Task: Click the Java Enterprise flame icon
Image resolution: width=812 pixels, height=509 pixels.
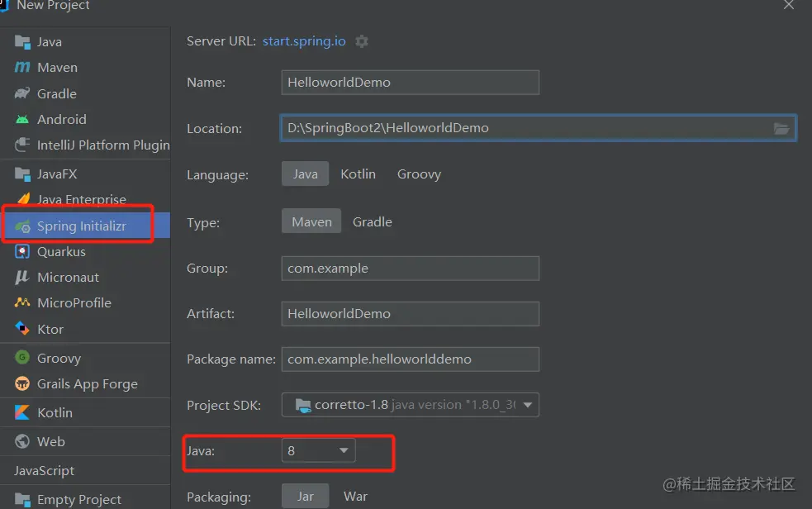Action: pyautogui.click(x=23, y=199)
